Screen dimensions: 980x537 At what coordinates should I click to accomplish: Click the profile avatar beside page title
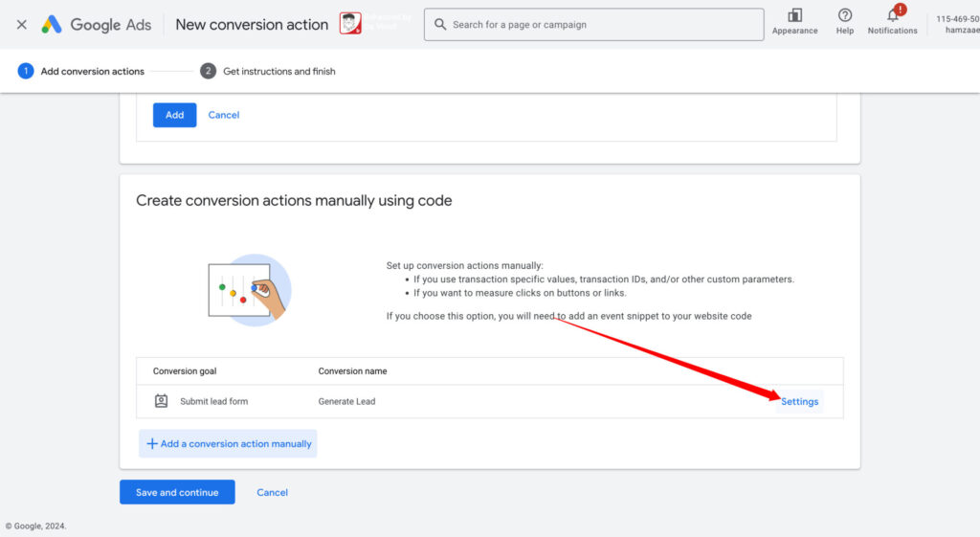pyautogui.click(x=350, y=24)
